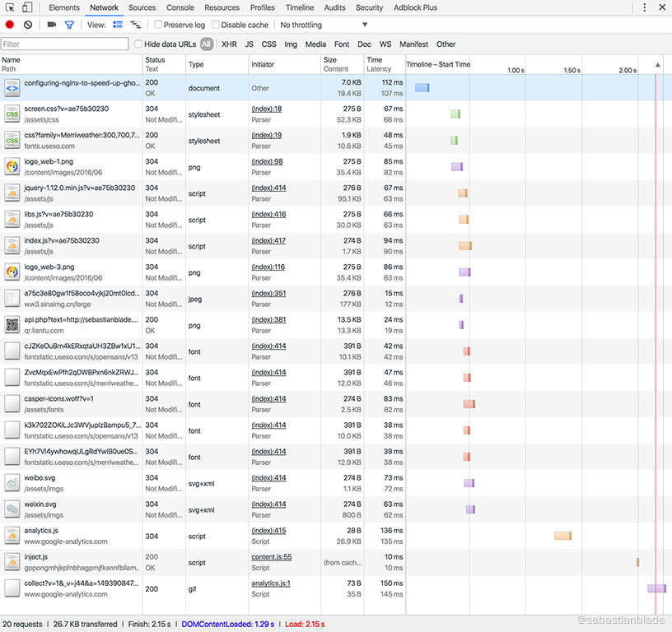Select the large request rows view icon
Viewport: 672px width, 632px height.
tap(118, 25)
